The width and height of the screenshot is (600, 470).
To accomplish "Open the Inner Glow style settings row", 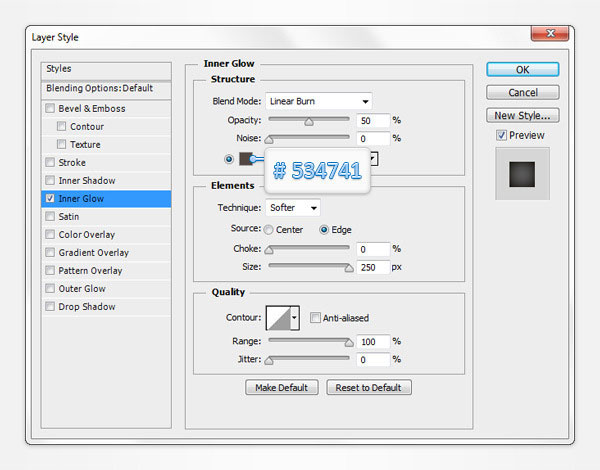I will 106,199.
